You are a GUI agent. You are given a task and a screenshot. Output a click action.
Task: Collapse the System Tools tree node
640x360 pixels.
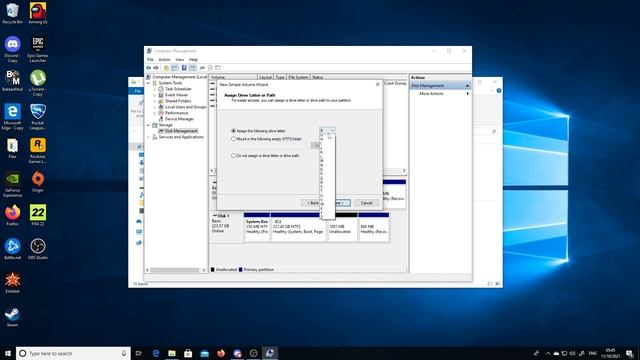(x=149, y=83)
